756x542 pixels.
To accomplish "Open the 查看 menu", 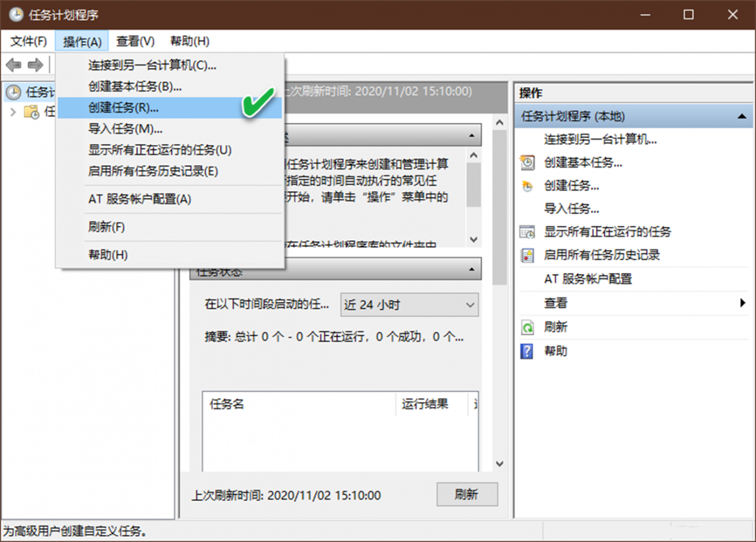I will (x=134, y=41).
